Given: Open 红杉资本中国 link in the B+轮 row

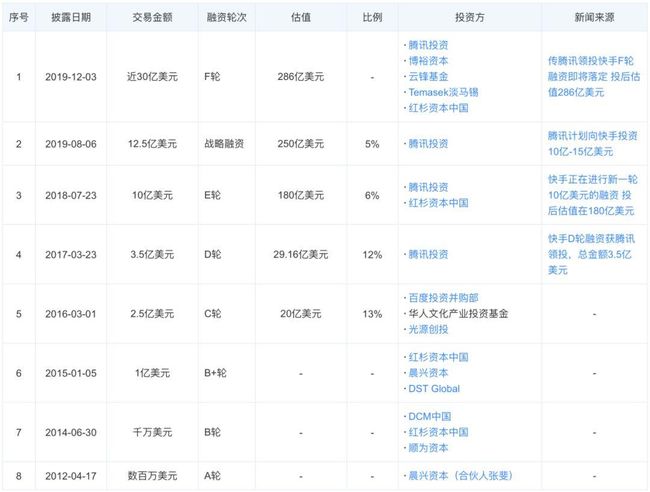Looking at the screenshot, I should pyautogui.click(x=439, y=357).
